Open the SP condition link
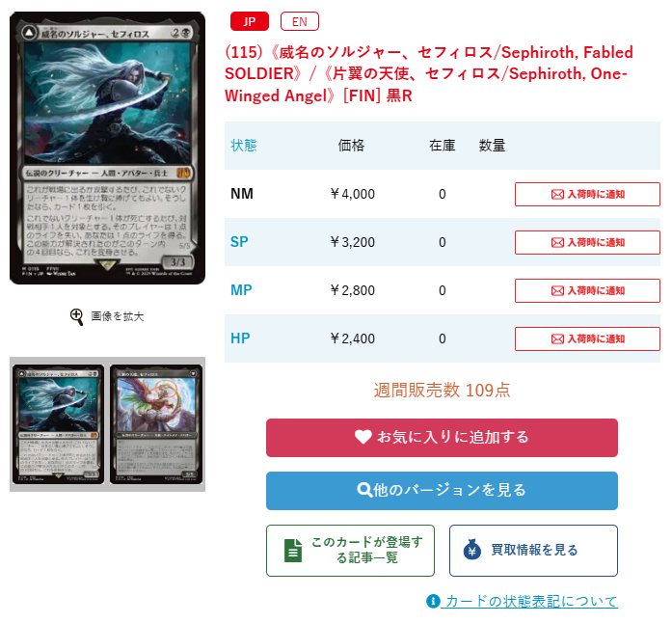The width and height of the screenshot is (672, 623). 239,242
